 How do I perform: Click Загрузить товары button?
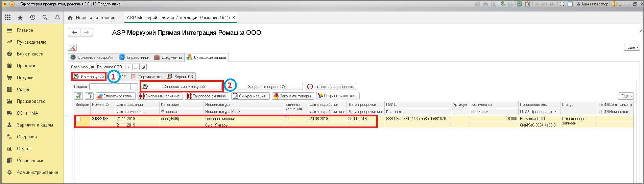pos(293,96)
